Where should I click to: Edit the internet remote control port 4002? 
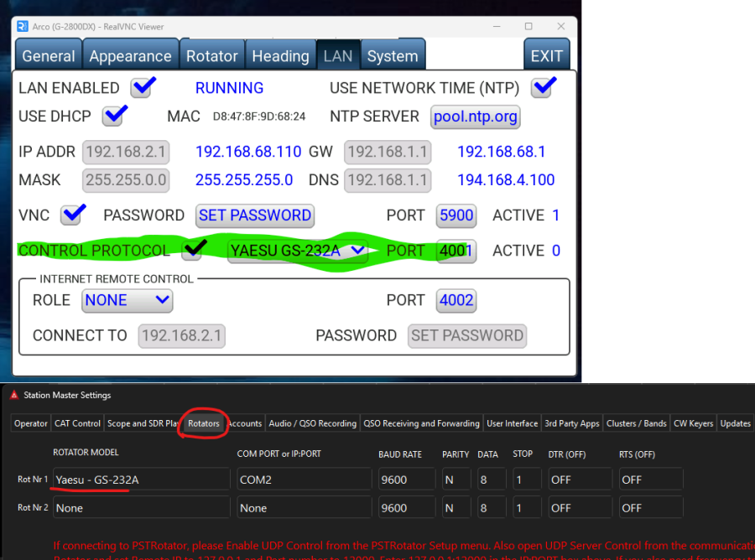coord(456,300)
